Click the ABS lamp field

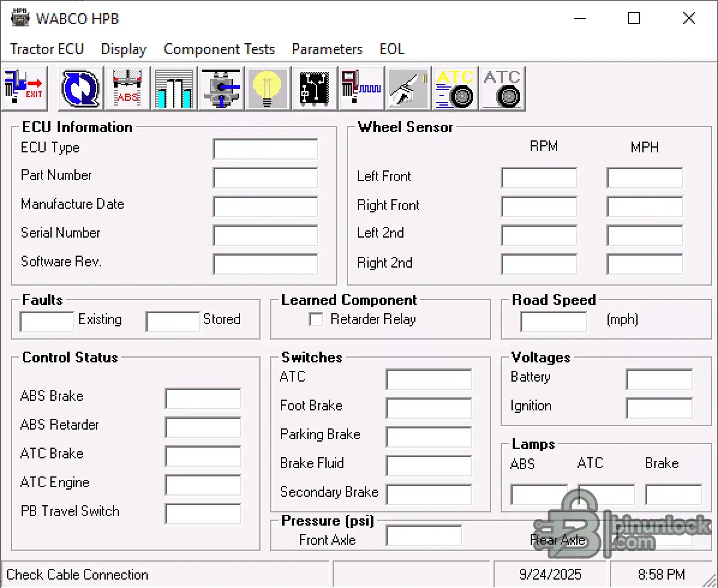click(x=539, y=494)
